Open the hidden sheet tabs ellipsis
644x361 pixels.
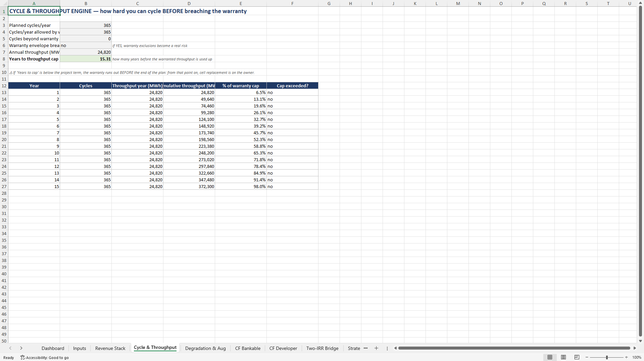tap(365, 348)
